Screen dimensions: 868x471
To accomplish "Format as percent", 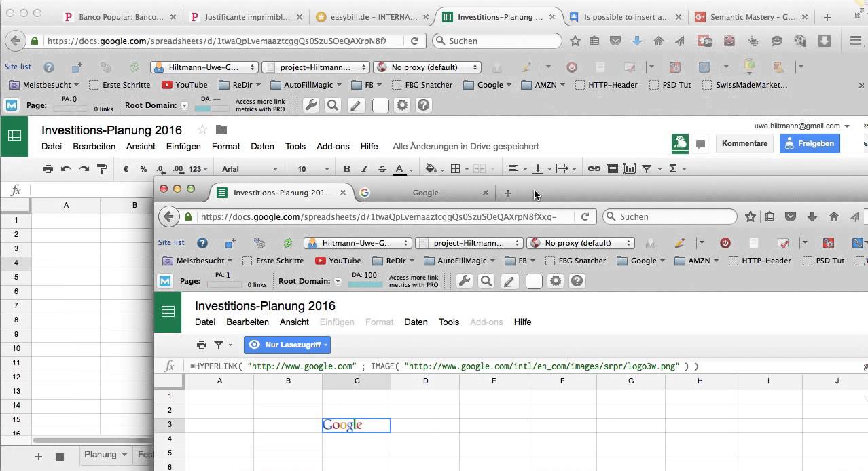I will [143, 169].
